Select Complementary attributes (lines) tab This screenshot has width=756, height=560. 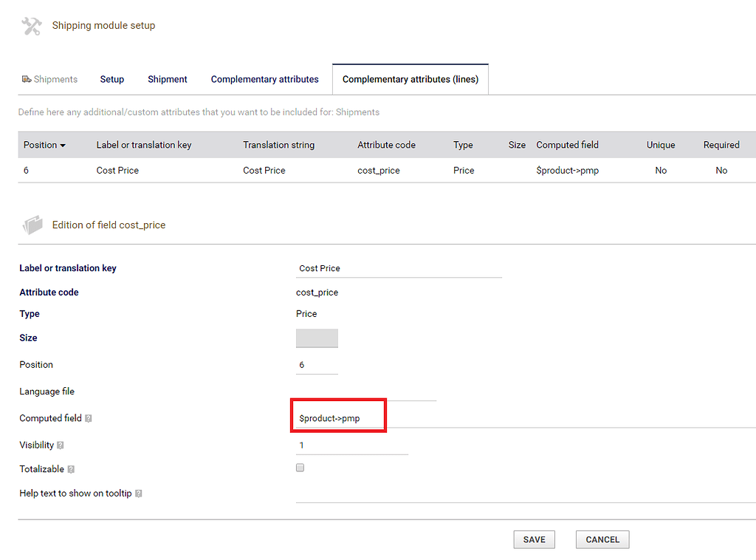410,79
